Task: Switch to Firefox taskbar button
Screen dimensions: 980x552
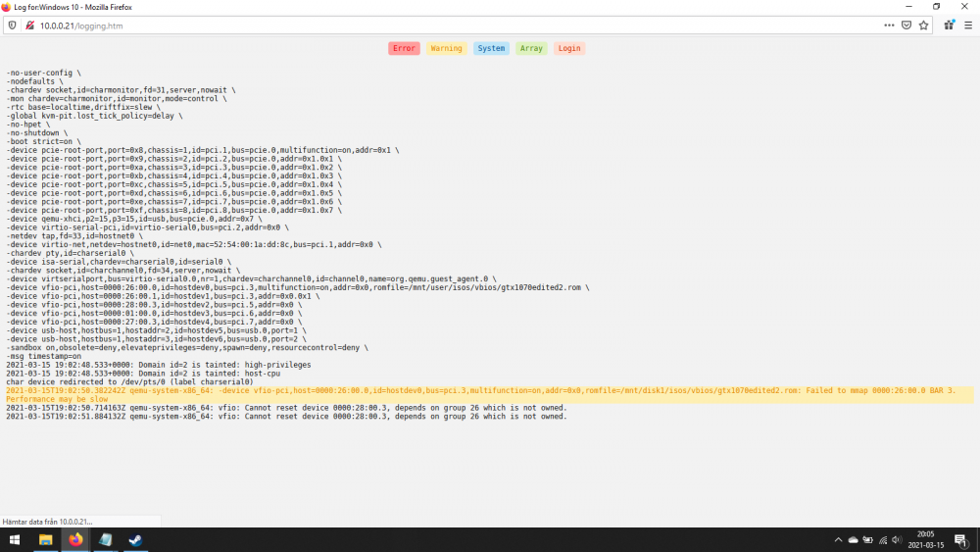Action: pyautogui.click(x=75, y=539)
